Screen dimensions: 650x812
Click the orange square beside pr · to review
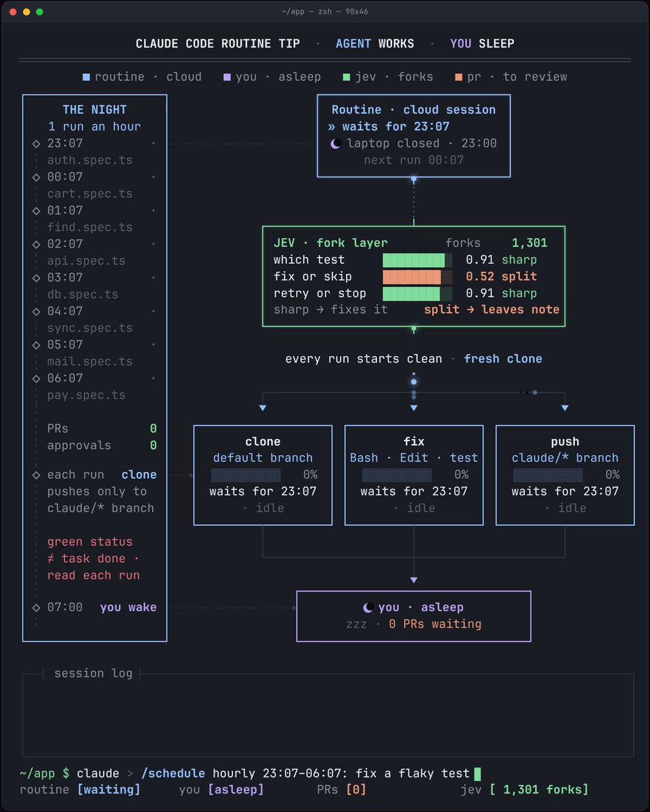[x=458, y=77]
